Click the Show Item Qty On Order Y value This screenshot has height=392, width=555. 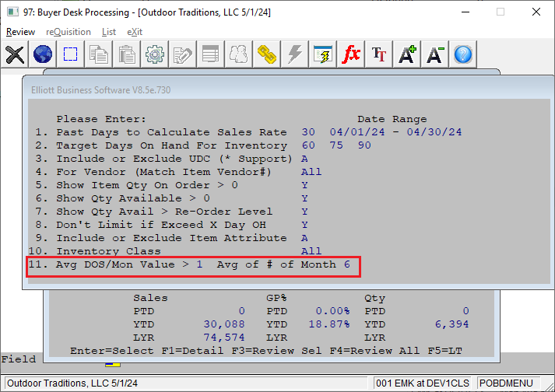[304, 185]
